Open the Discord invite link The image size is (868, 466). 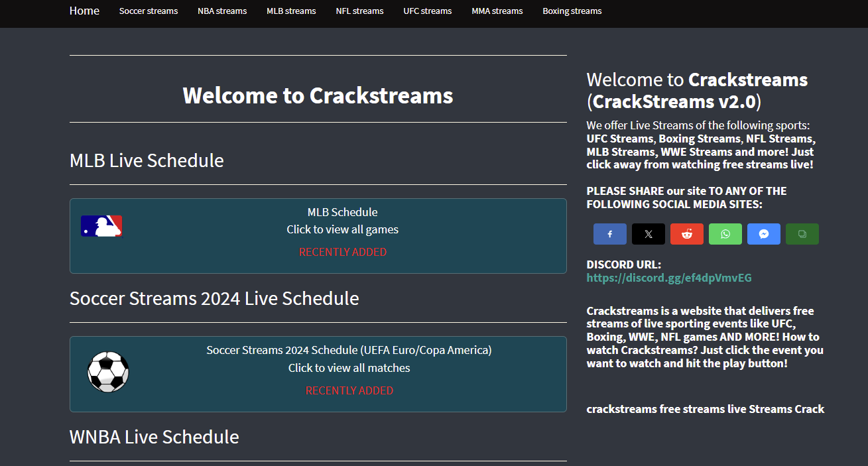pos(669,278)
